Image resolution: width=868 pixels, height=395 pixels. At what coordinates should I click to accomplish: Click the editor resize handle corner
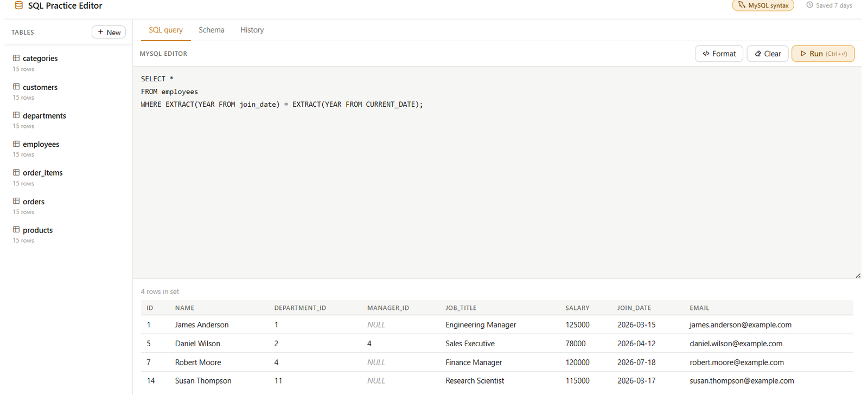858,275
